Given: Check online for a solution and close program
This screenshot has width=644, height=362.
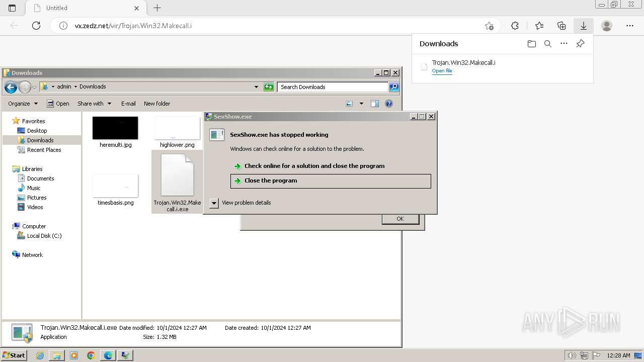Looking at the screenshot, I should pos(314,166).
